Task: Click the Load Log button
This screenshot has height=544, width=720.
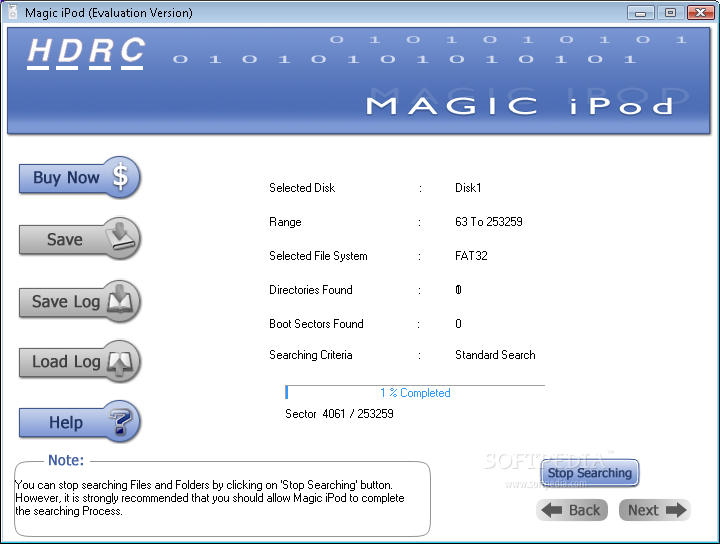Action: point(79,362)
